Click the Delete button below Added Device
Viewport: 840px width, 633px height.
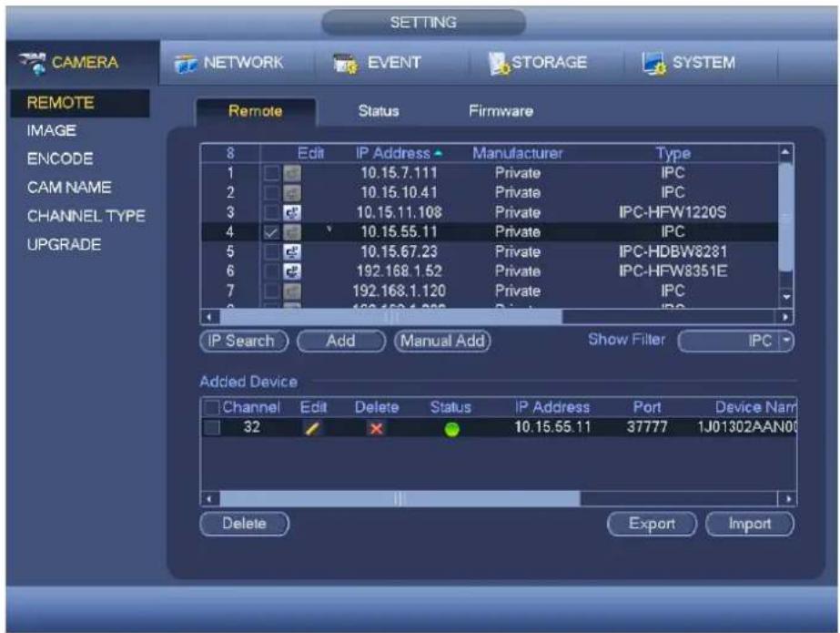244,524
